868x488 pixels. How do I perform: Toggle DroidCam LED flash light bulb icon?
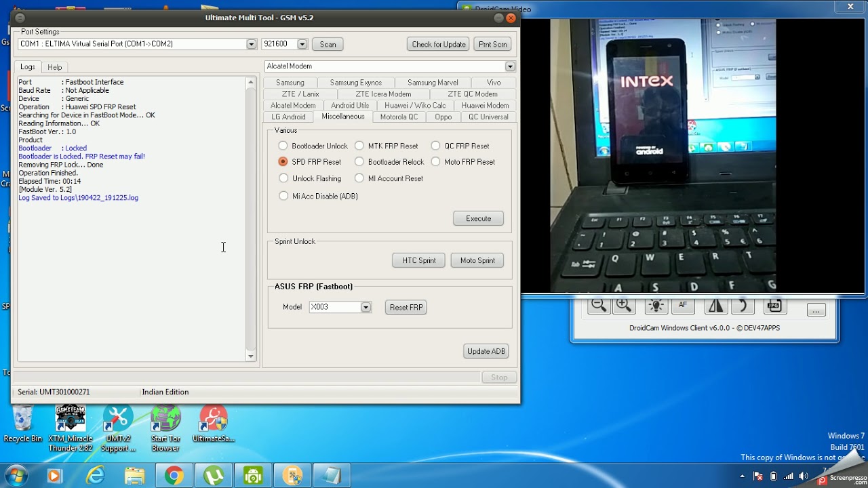[656, 306]
